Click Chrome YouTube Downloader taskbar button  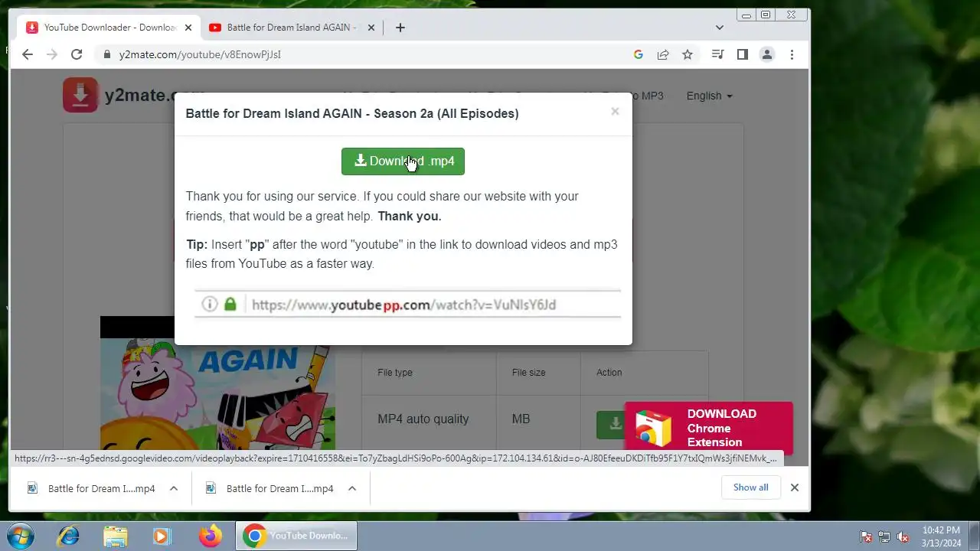click(296, 536)
